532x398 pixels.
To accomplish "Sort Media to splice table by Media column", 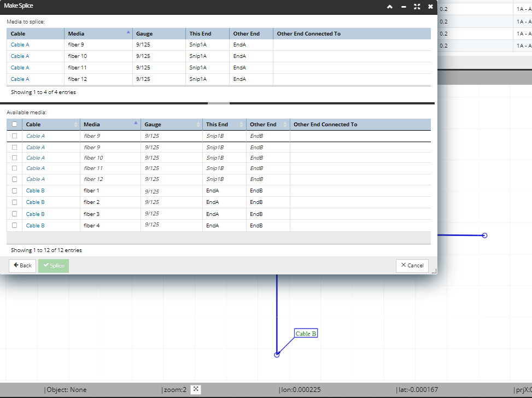I will coord(98,33).
